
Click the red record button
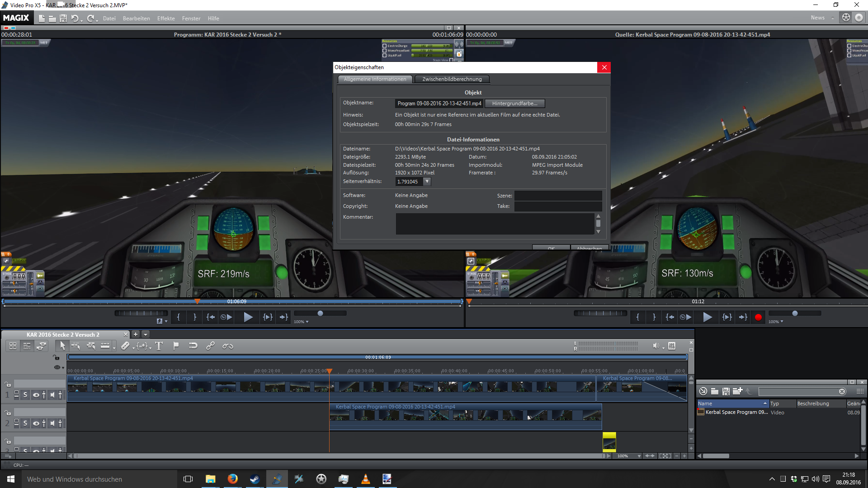tap(758, 317)
